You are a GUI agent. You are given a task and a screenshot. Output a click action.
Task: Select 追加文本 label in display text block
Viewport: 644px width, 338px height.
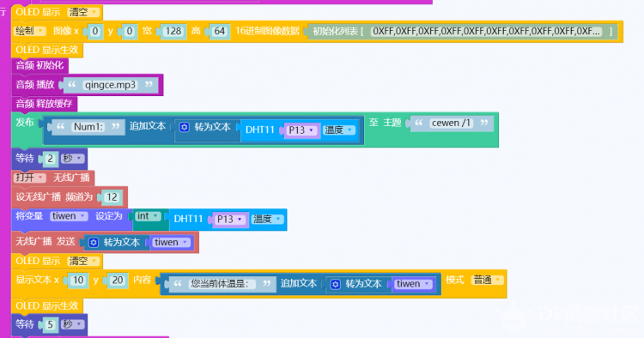(x=299, y=283)
